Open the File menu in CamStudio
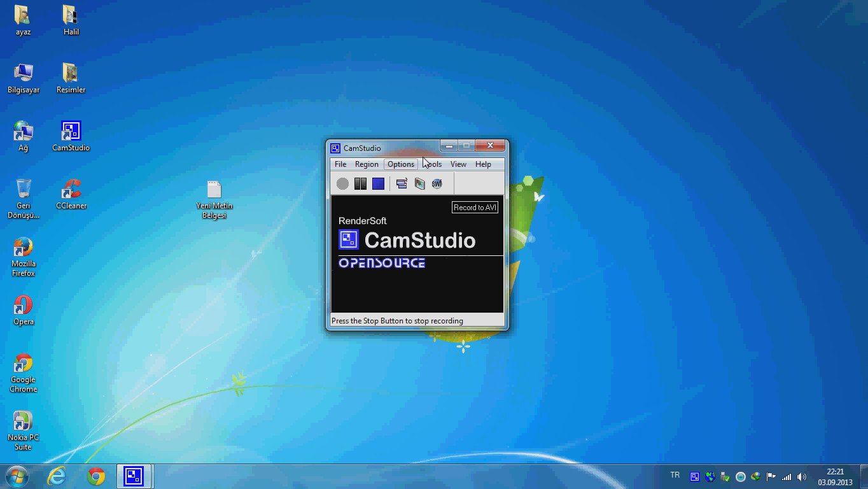The width and height of the screenshot is (868, 489). [x=340, y=164]
